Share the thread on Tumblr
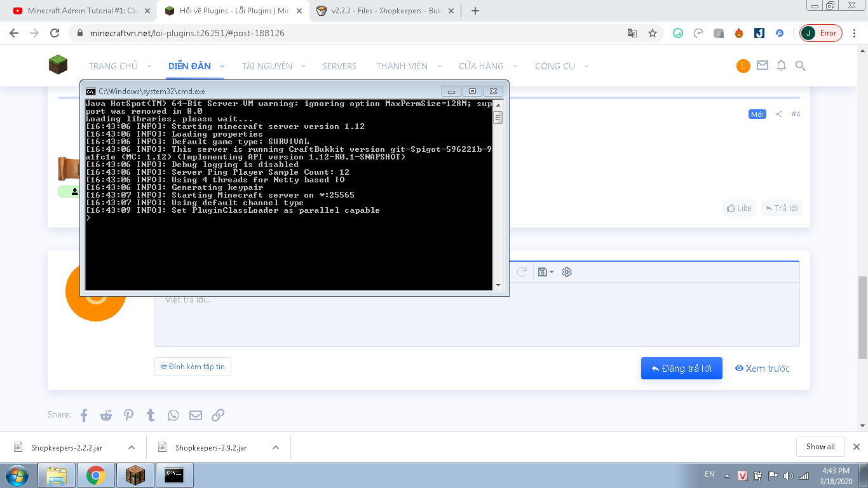 (151, 415)
